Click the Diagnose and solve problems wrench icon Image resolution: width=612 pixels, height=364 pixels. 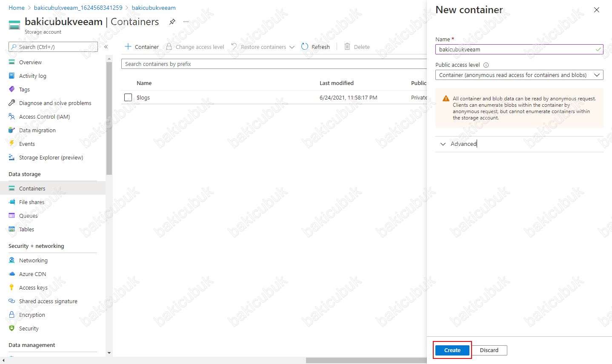pyautogui.click(x=12, y=103)
